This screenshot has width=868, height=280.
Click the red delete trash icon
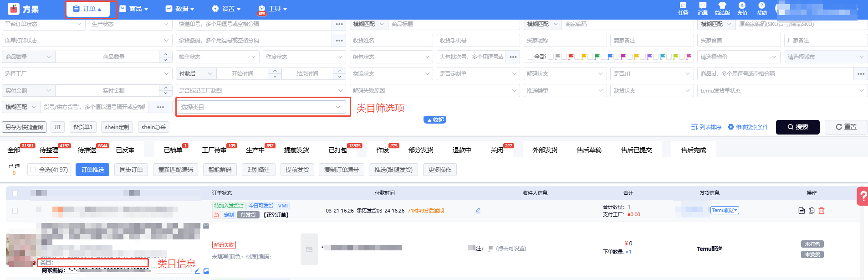point(822,211)
